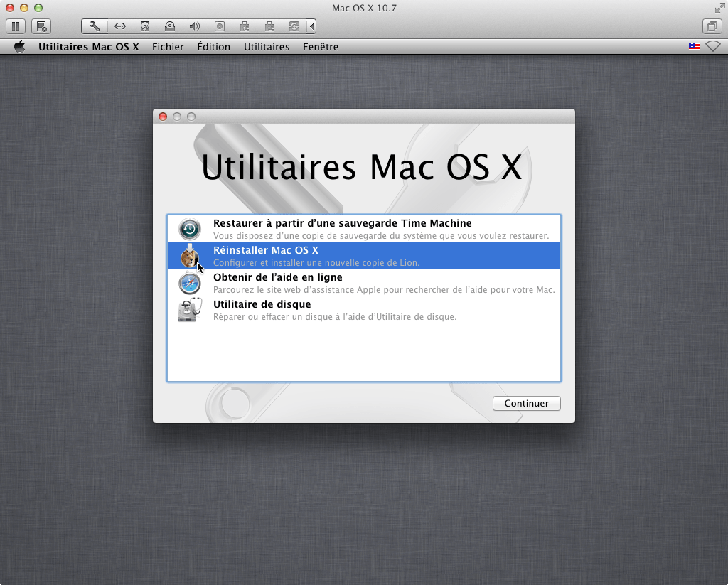Viewport: 728px width, 585px height.
Task: Click the Lion installer icon
Action: pos(190,256)
